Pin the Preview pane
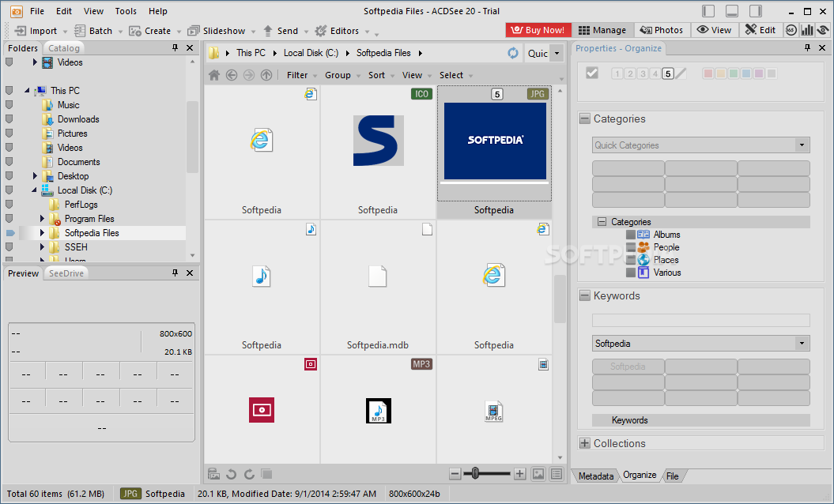 coord(175,273)
